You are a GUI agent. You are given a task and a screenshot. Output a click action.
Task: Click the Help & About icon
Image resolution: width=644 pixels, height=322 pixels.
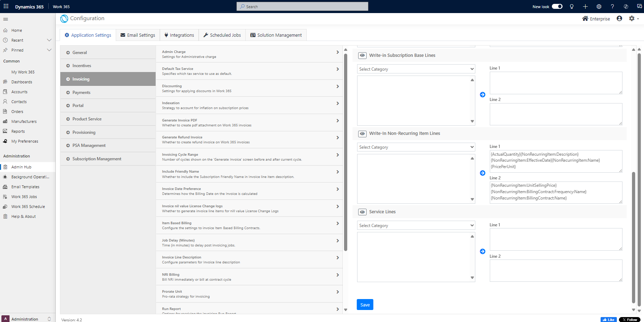click(5, 216)
